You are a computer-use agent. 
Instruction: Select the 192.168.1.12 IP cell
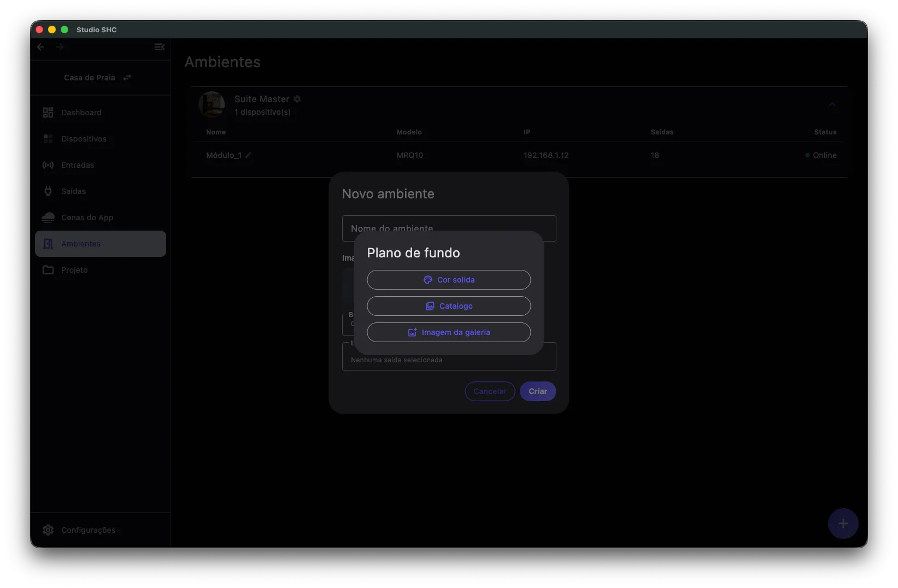546,155
